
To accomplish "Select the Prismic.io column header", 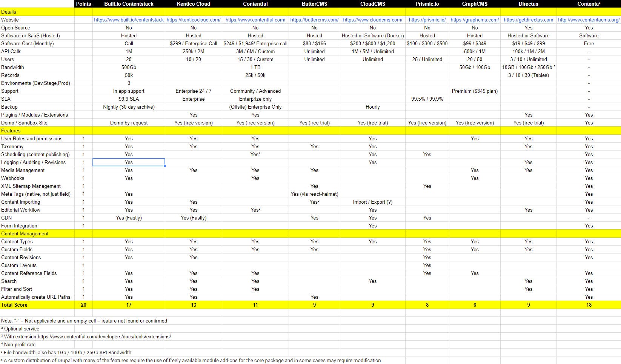I will tap(427, 4).
